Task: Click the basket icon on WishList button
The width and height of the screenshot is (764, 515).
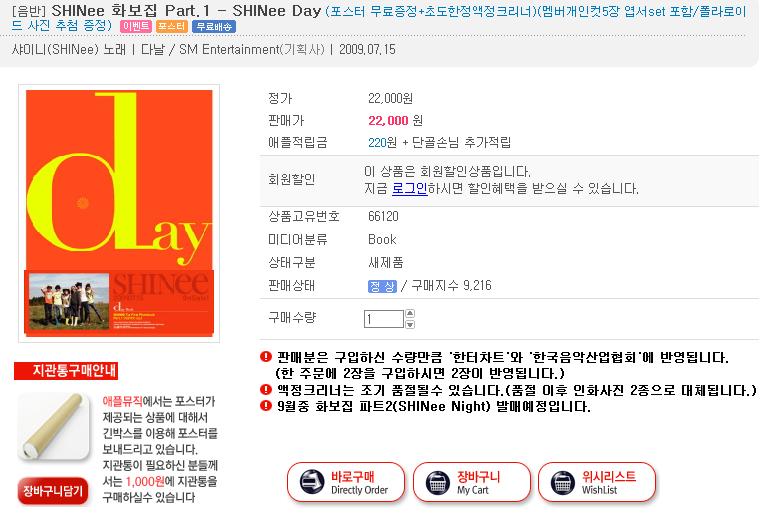Action: [563, 482]
